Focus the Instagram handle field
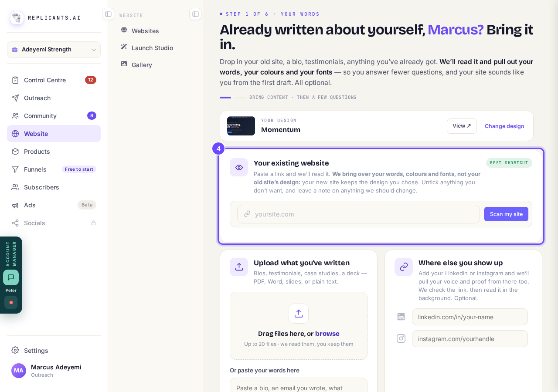Screen dimensions: 558x392 pos(470,339)
